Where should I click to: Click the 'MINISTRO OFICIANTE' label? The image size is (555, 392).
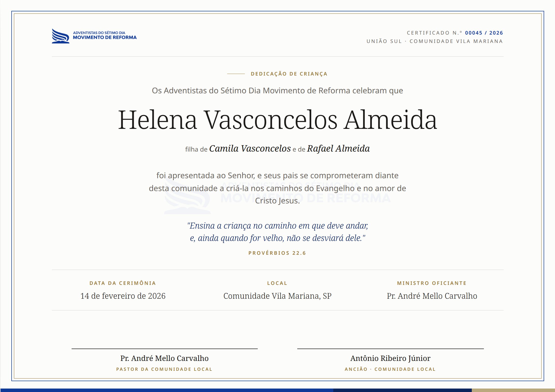pos(432,283)
